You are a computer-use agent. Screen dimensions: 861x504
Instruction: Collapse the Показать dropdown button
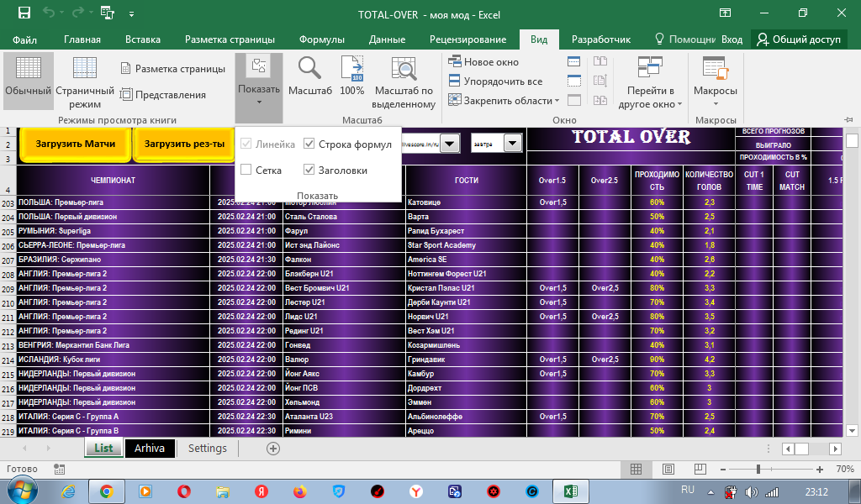coord(259,87)
